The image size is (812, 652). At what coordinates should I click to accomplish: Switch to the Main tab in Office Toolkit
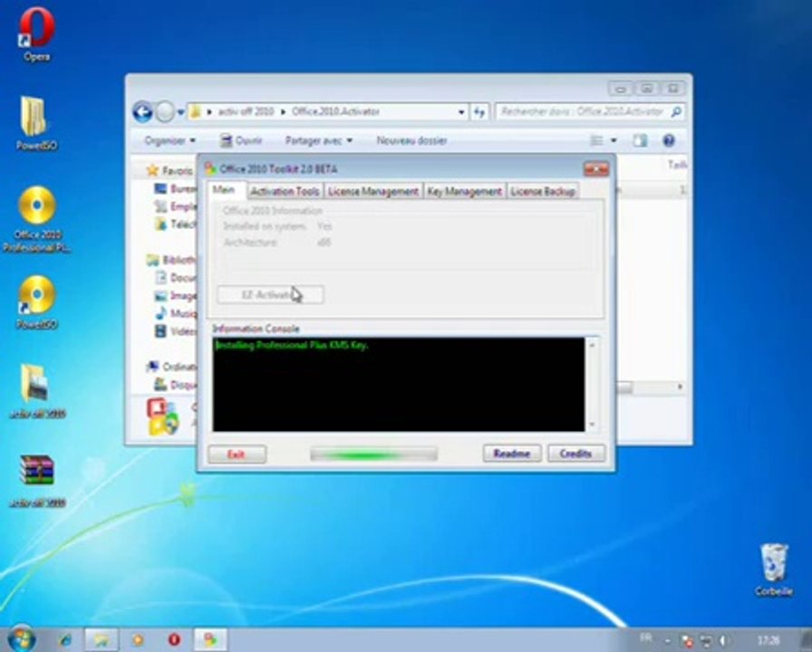point(227,190)
